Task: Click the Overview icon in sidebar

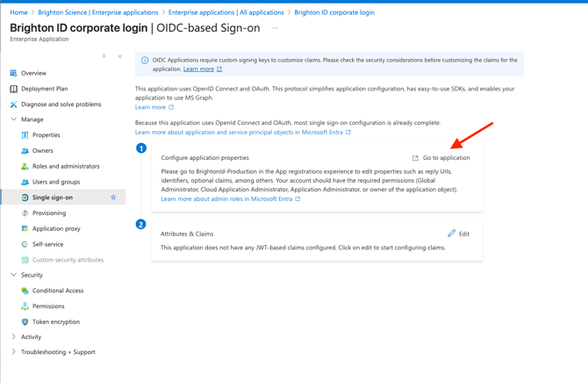Action: coord(13,73)
